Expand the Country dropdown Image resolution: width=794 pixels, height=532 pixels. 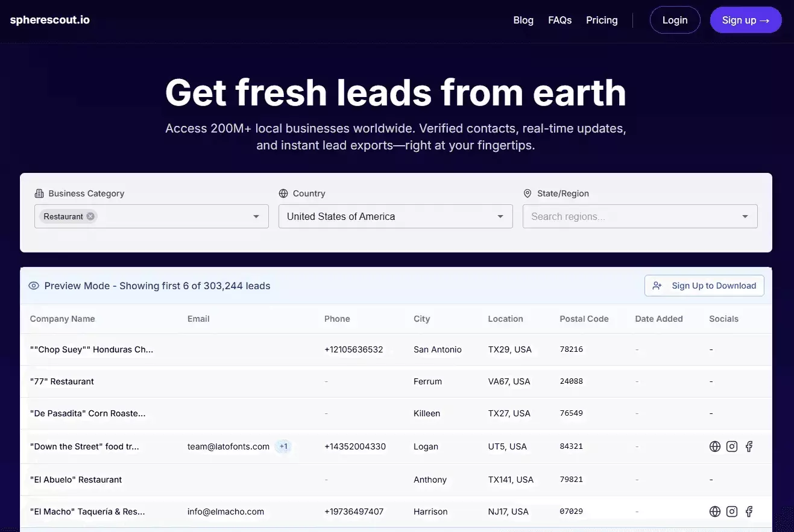pos(500,216)
